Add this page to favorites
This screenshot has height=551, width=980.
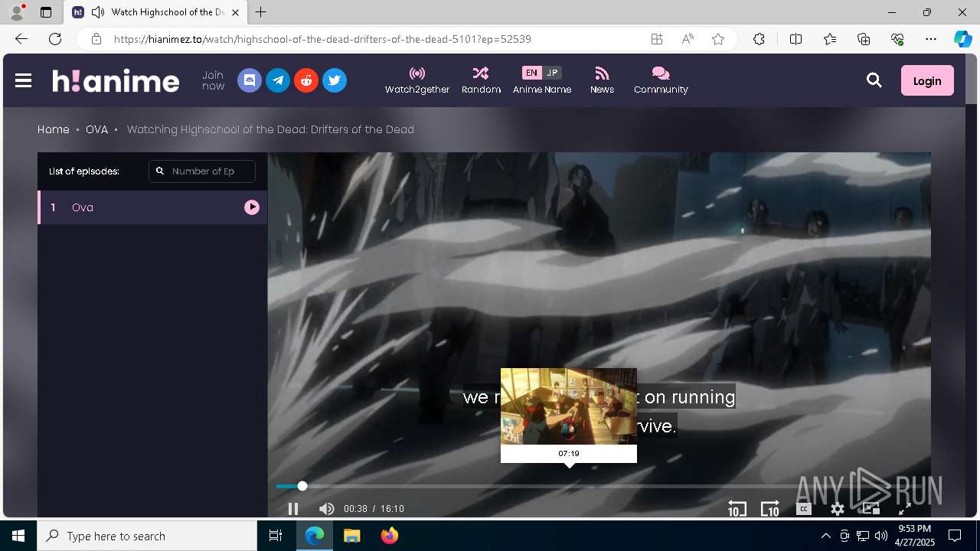coord(718,39)
